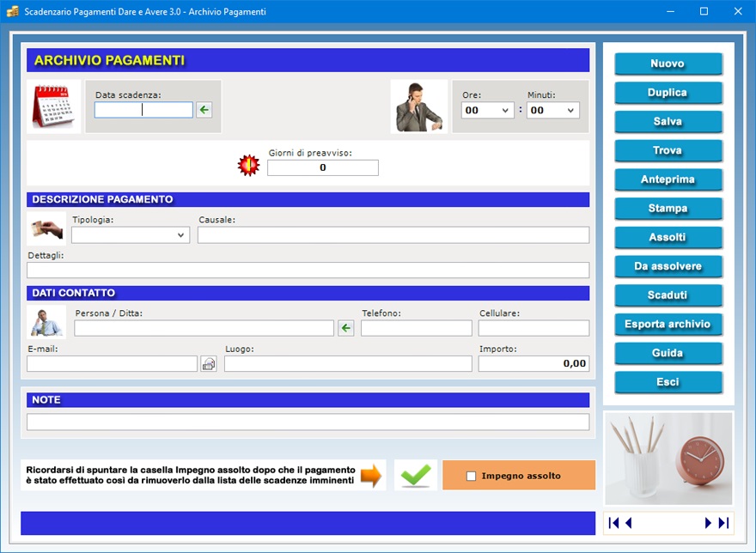The width and height of the screenshot is (756, 553).
Task: Click the send e-mail icon
Action: click(209, 364)
